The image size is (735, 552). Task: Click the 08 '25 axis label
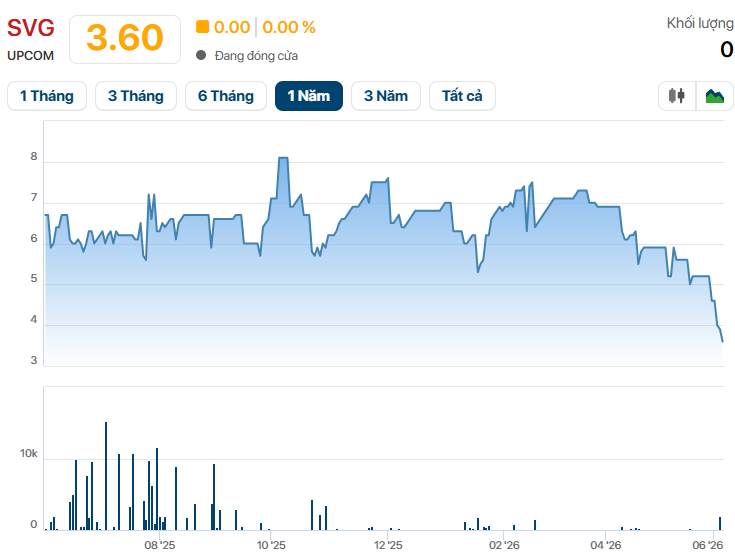pos(160,545)
